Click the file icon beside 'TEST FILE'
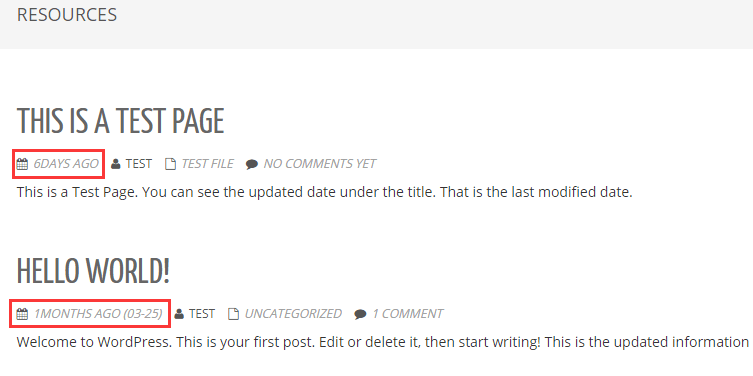The image size is (753, 376). tap(170, 164)
